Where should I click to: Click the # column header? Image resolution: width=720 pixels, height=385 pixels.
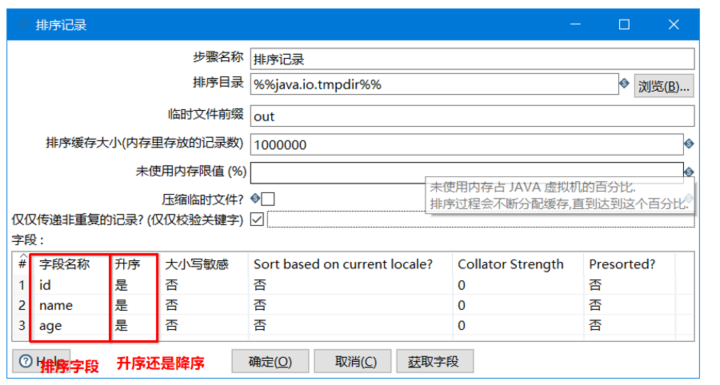[22, 264]
